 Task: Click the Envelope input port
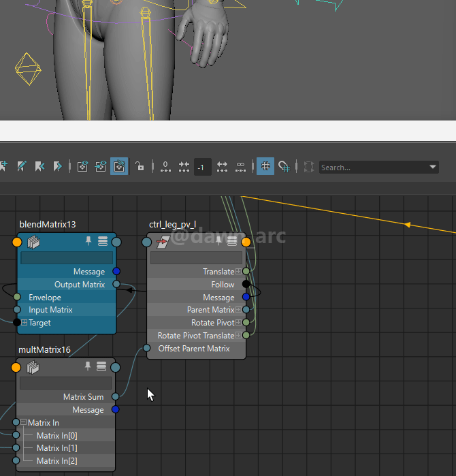(x=17, y=297)
